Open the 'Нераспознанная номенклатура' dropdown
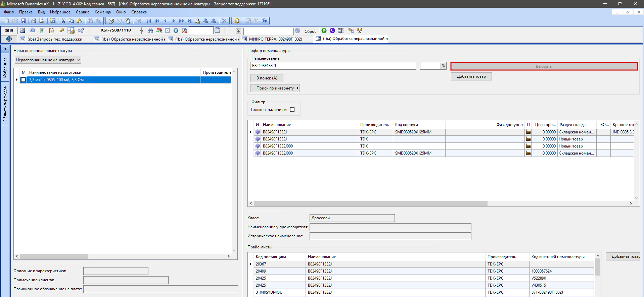 pyautogui.click(x=48, y=60)
